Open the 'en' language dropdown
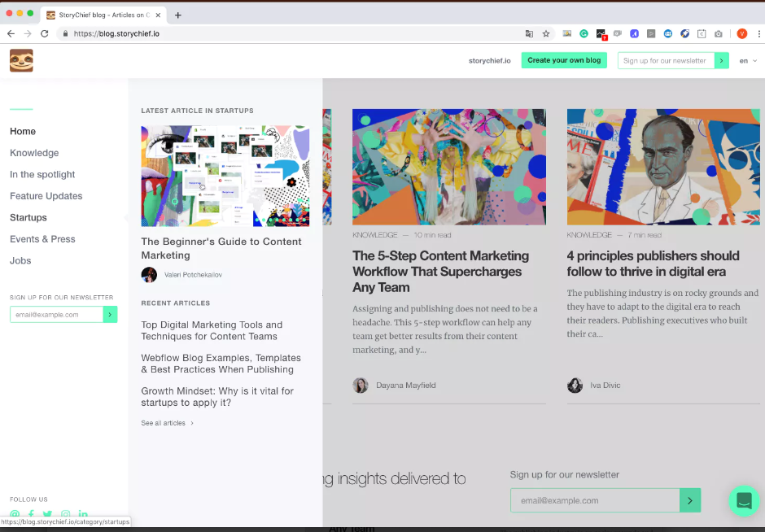Screen dimensions: 765x532 pyautogui.click(x=748, y=61)
